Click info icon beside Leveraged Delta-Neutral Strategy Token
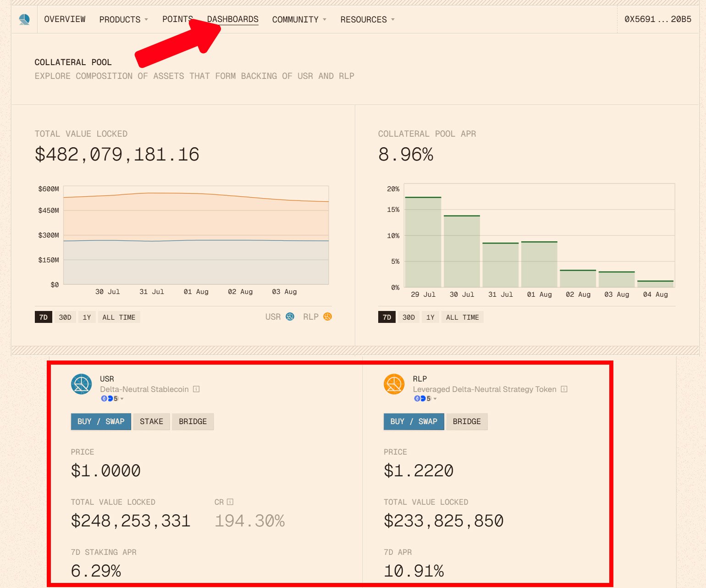 coord(564,389)
